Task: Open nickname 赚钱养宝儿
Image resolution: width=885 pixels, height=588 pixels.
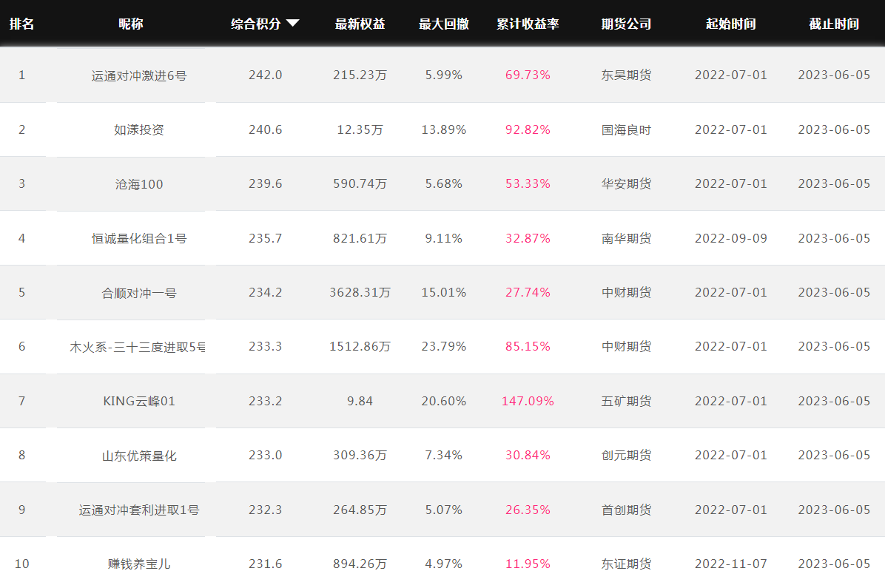Action: click(139, 564)
